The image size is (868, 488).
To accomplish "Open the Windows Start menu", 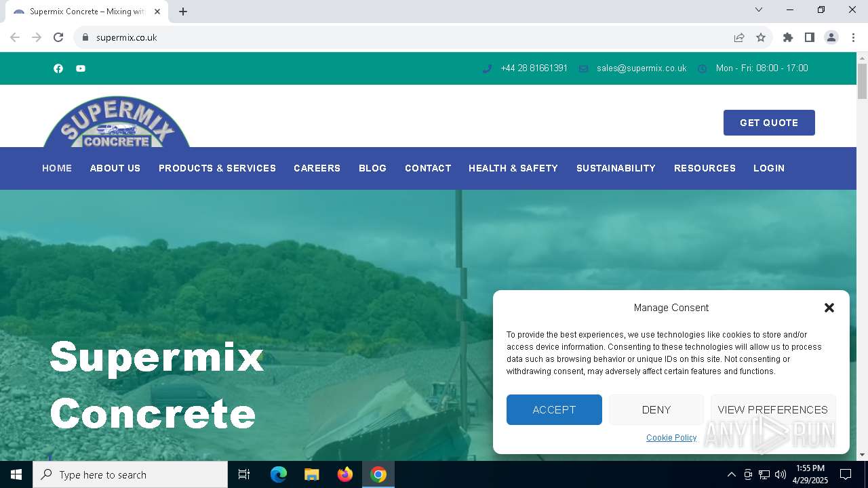I will point(16,474).
